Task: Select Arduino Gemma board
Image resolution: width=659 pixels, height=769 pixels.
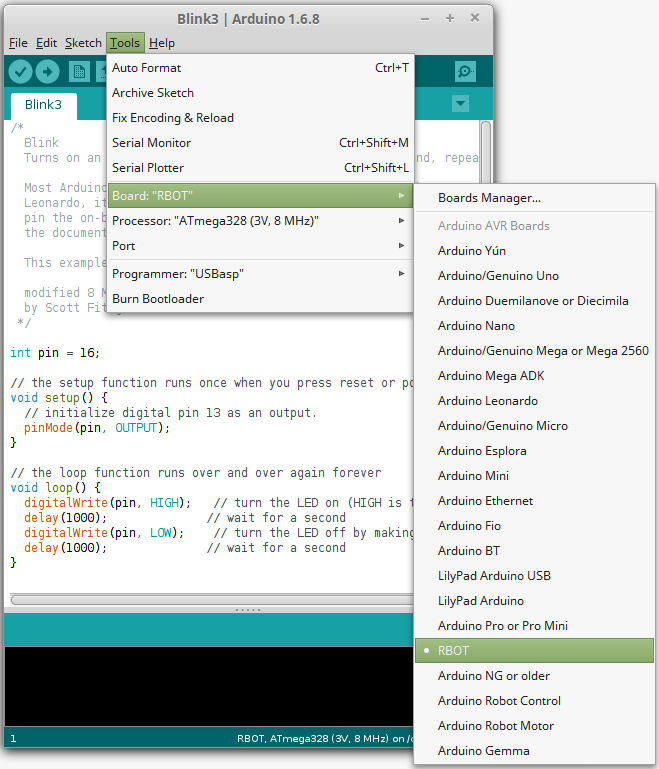Action: click(x=534, y=751)
